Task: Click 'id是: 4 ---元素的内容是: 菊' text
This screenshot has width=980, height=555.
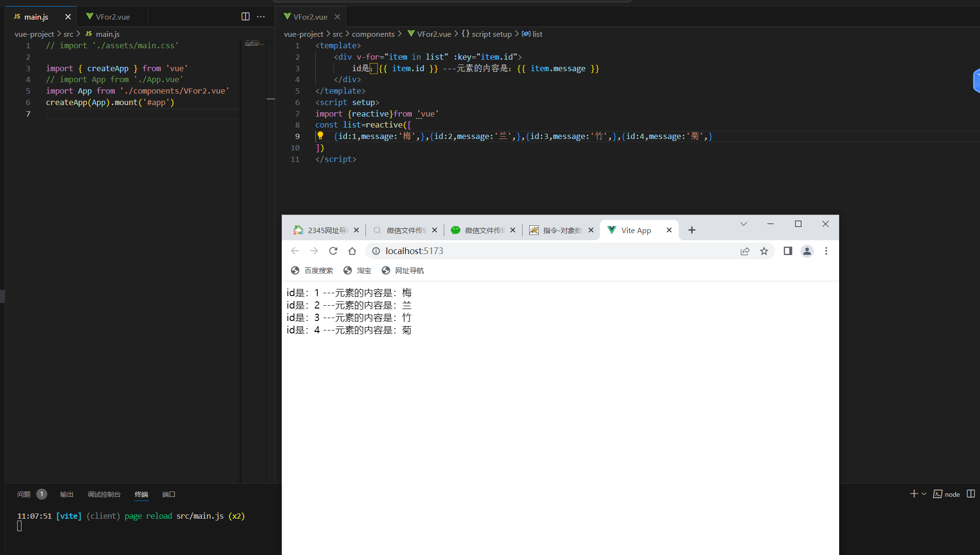Action: (x=349, y=330)
